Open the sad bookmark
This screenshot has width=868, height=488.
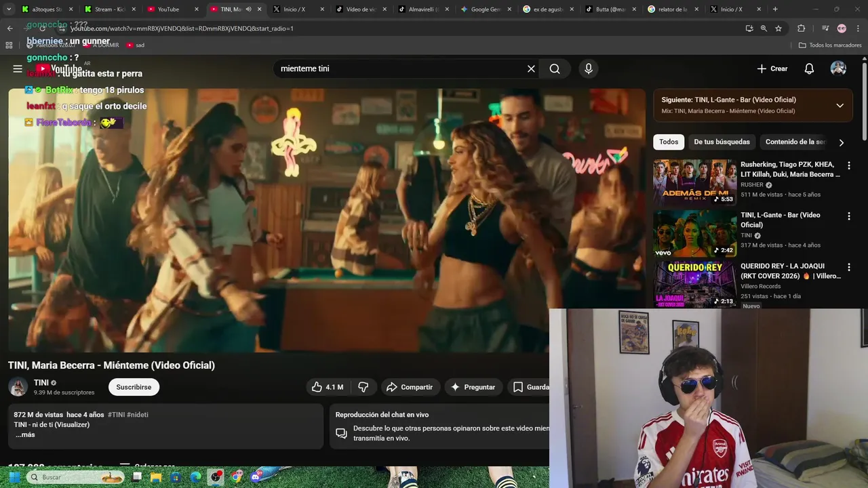[136, 45]
